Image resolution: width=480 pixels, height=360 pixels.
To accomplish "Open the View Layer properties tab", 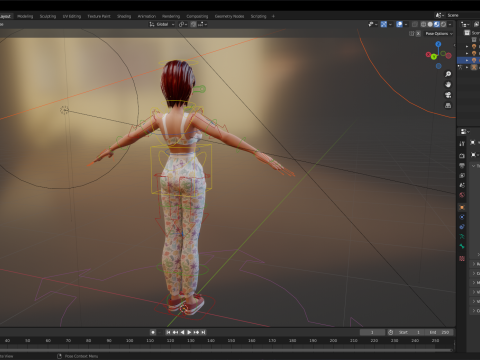I will point(462,175).
